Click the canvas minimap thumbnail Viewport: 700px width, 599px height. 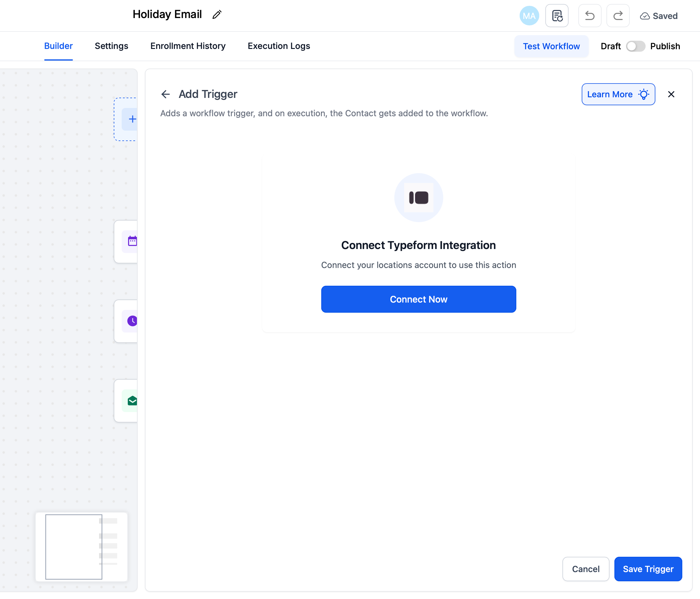(81, 547)
